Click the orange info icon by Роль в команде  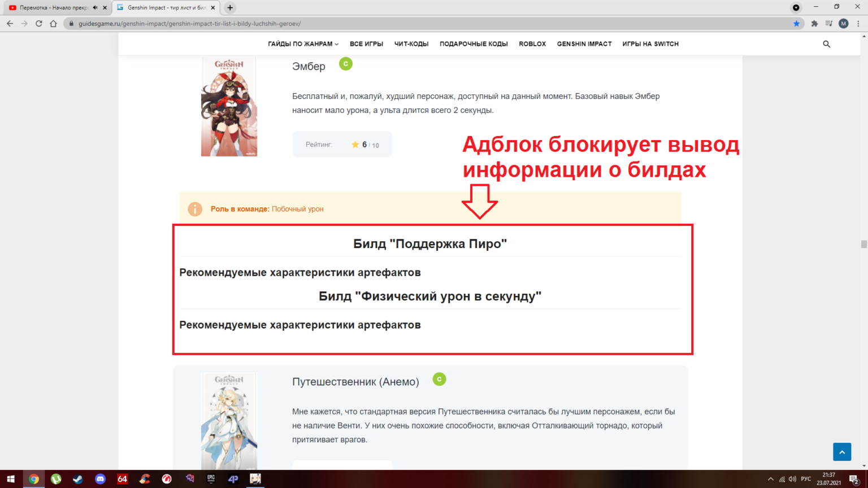(x=195, y=209)
